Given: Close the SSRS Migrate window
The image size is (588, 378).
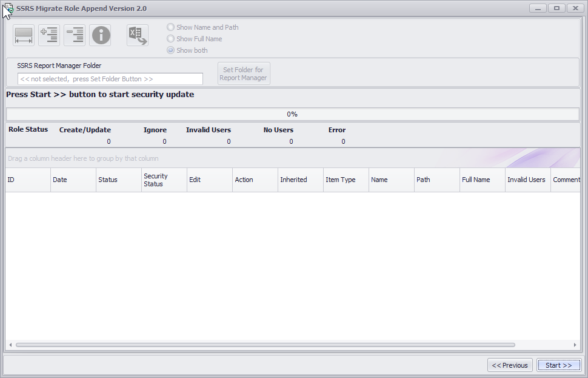Looking at the screenshot, I should [x=575, y=8].
